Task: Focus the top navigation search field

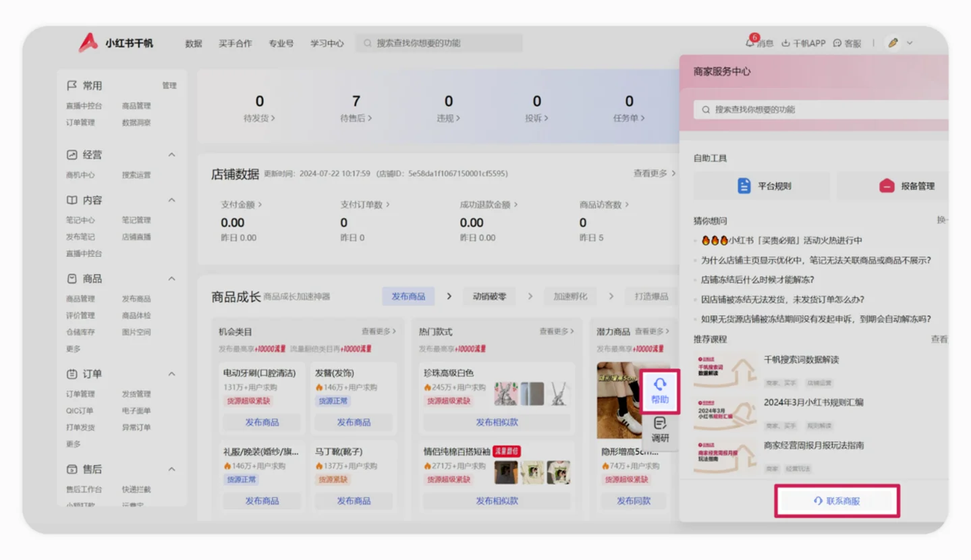Action: pos(439,43)
